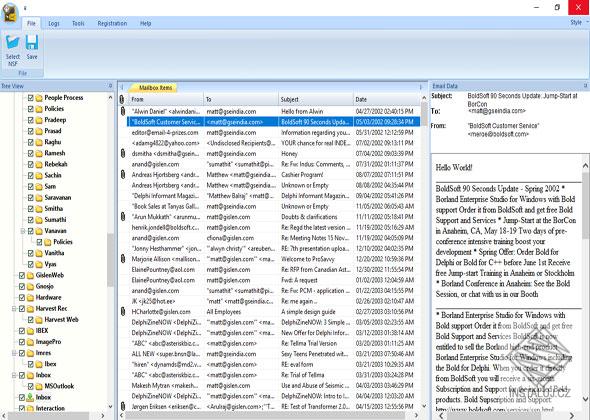
Task: Click the pin icon of Tree View panel
Action: (110, 86)
